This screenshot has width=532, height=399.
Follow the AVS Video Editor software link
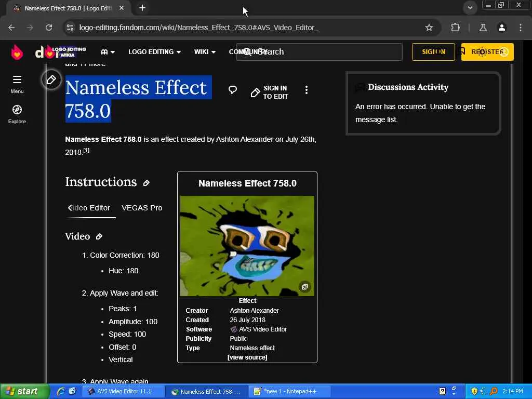(x=262, y=329)
